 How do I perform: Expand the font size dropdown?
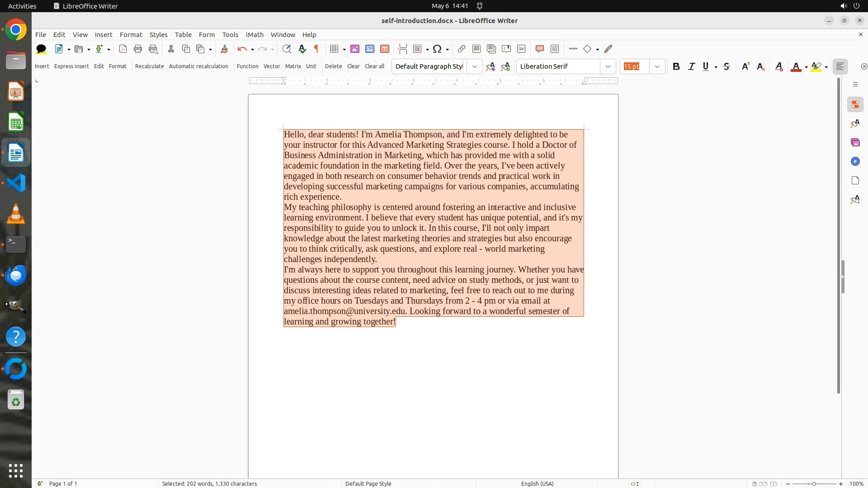pyautogui.click(x=657, y=66)
